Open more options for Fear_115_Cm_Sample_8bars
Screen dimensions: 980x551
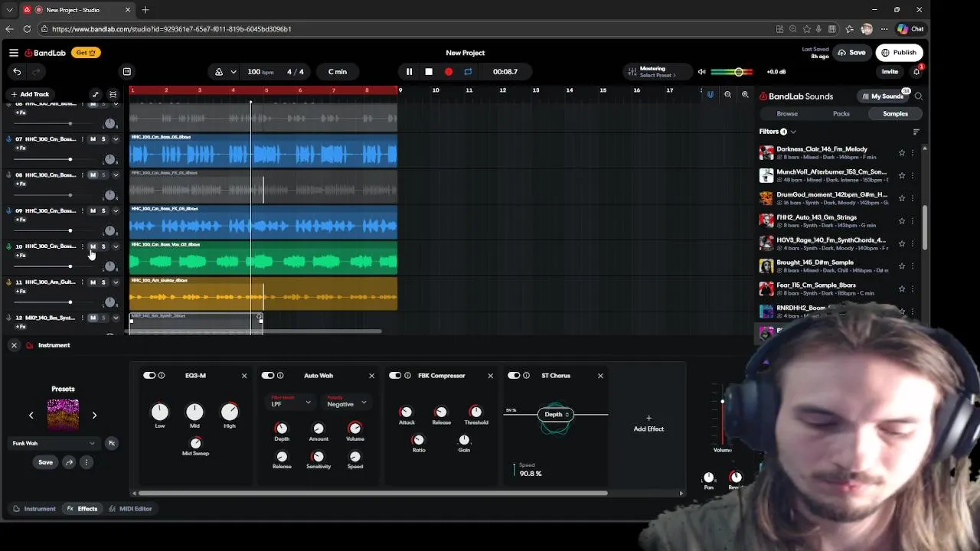913,289
